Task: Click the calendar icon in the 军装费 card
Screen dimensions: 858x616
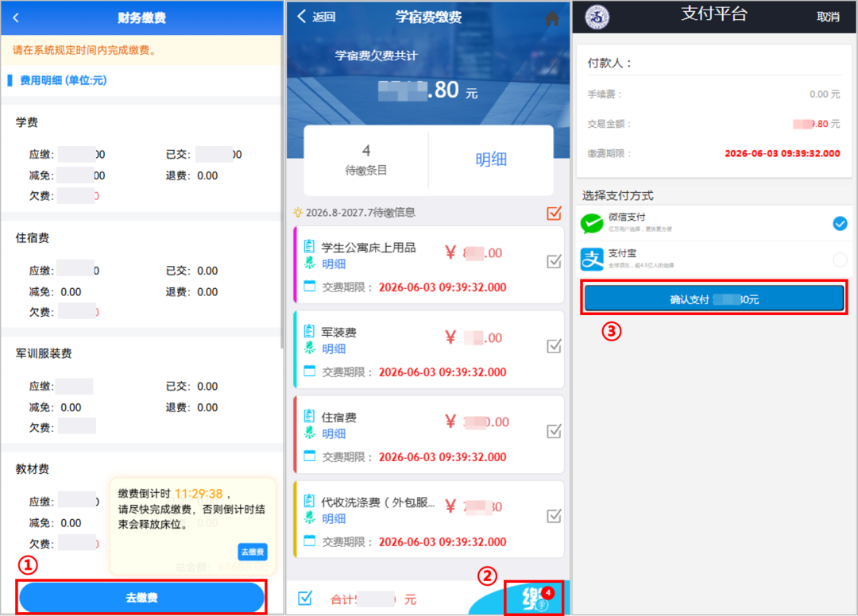Action: tap(309, 371)
